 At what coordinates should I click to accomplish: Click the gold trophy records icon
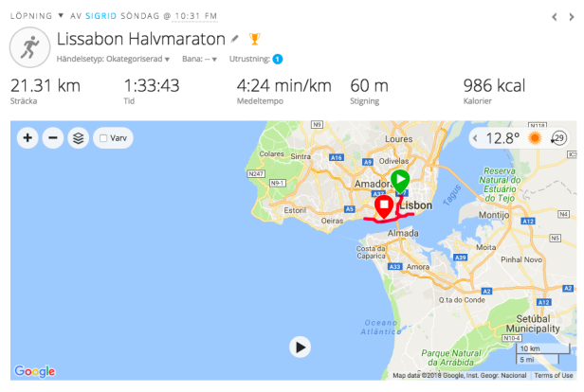(x=254, y=39)
